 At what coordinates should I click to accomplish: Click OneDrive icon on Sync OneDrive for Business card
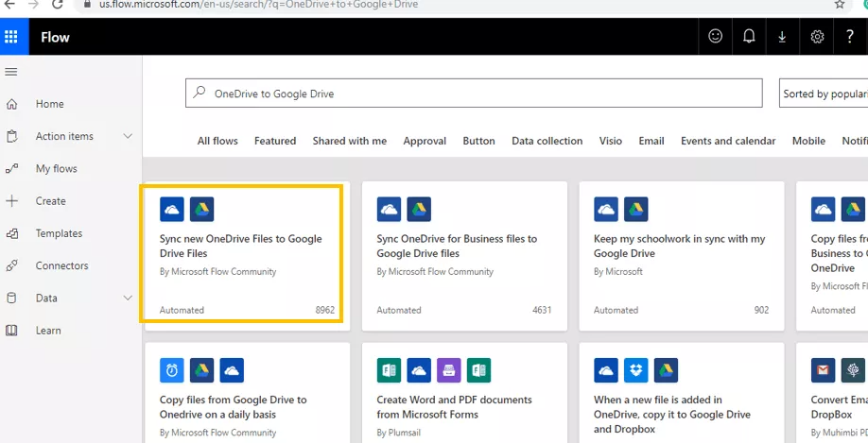(x=389, y=210)
